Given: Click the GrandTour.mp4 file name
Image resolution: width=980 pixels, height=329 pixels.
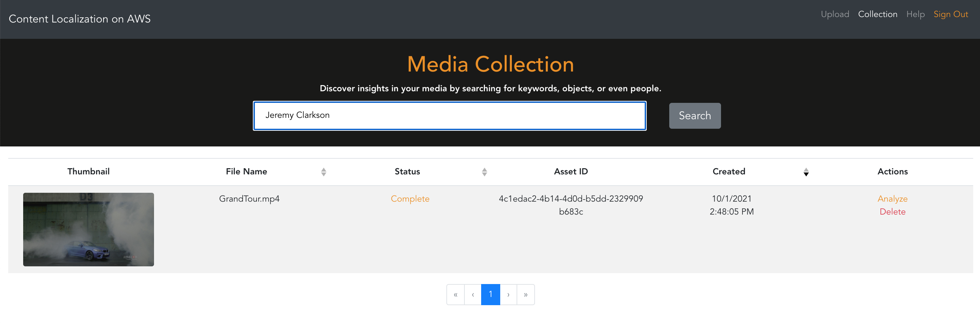Looking at the screenshot, I should pos(249,199).
